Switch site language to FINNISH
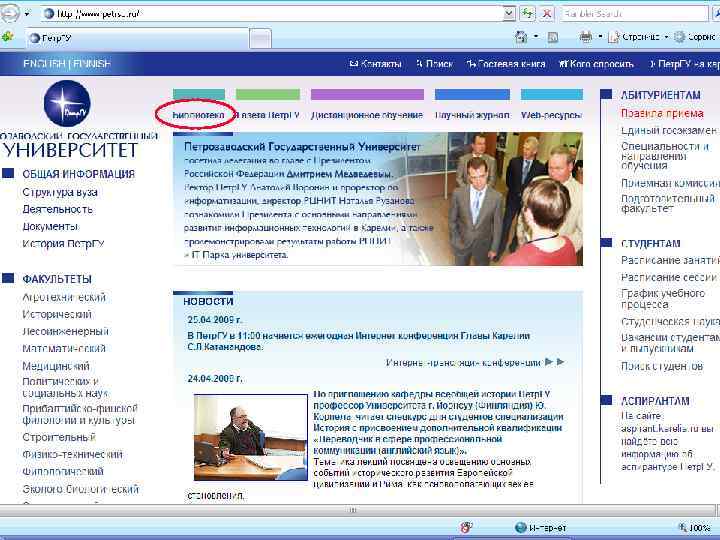The height and width of the screenshot is (540, 720). point(92,63)
